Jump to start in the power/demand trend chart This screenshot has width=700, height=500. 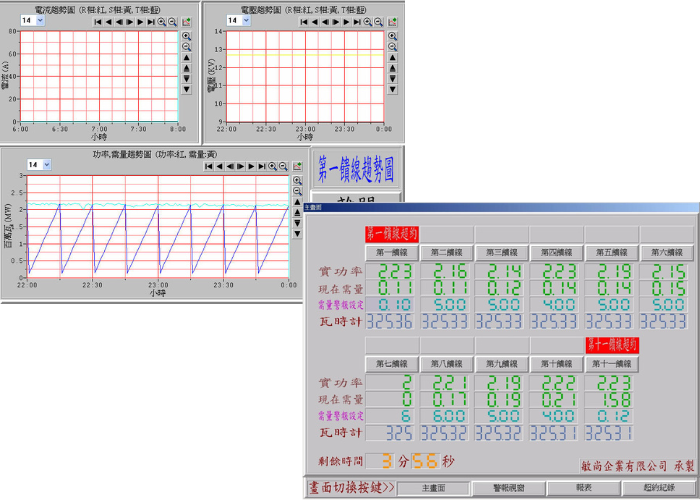[208, 167]
